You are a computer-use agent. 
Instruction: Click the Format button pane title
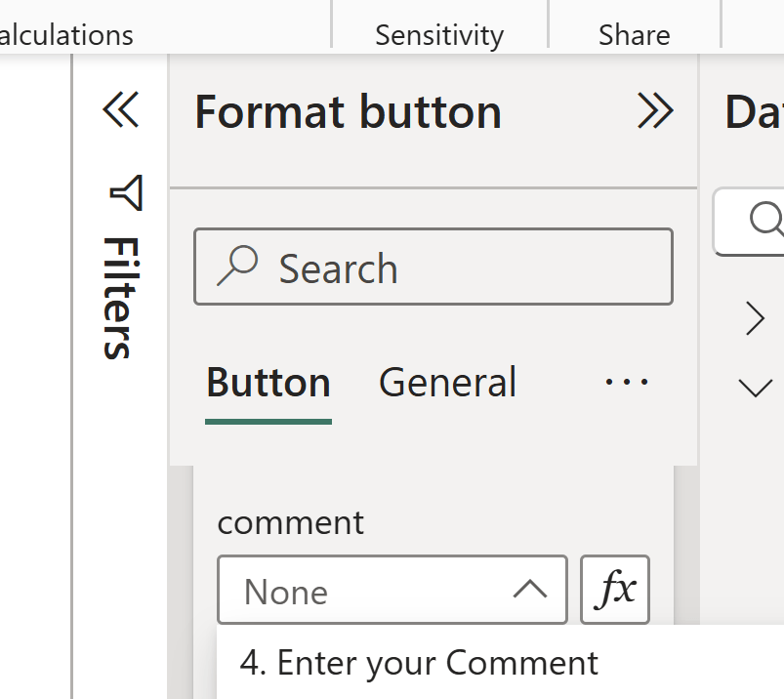[348, 112]
